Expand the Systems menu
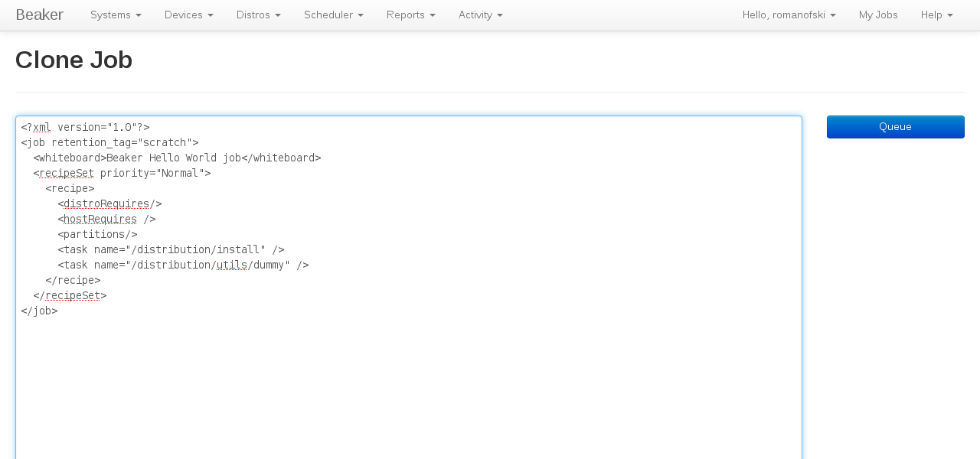The image size is (980, 459). [116, 15]
